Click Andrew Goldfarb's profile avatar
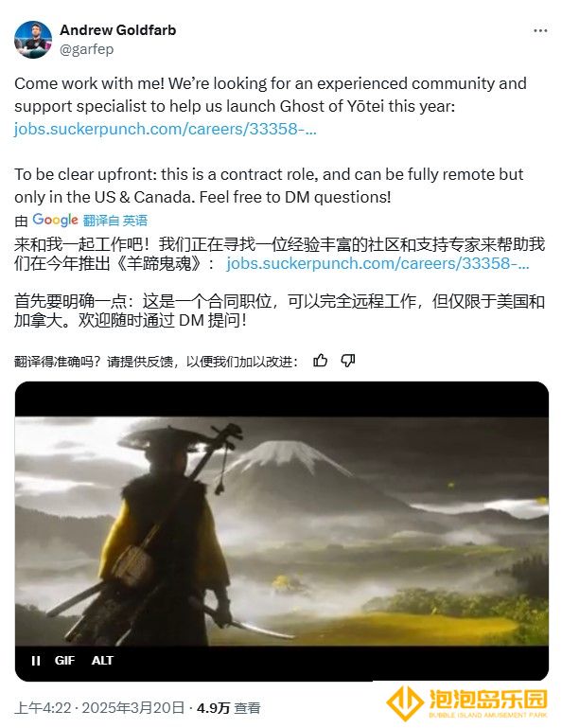The image size is (562, 728). click(x=33, y=40)
